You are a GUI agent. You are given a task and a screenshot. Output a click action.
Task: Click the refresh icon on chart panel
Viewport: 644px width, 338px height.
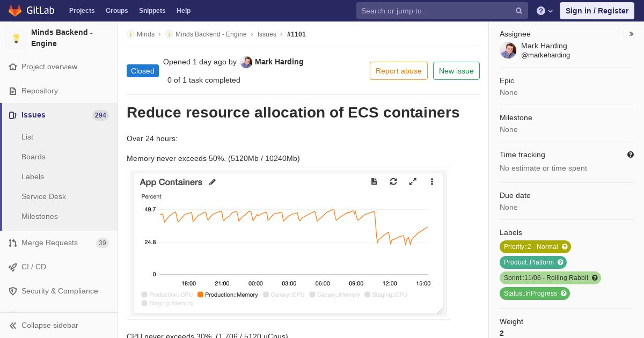point(393,182)
